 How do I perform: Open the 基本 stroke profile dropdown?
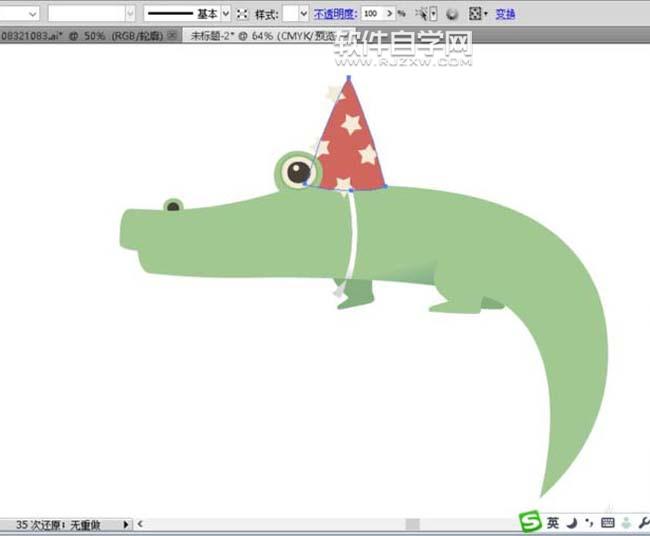coord(225,14)
